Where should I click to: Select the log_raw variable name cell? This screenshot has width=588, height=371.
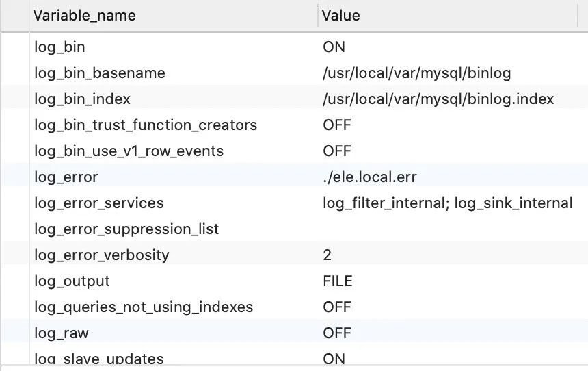tap(62, 333)
